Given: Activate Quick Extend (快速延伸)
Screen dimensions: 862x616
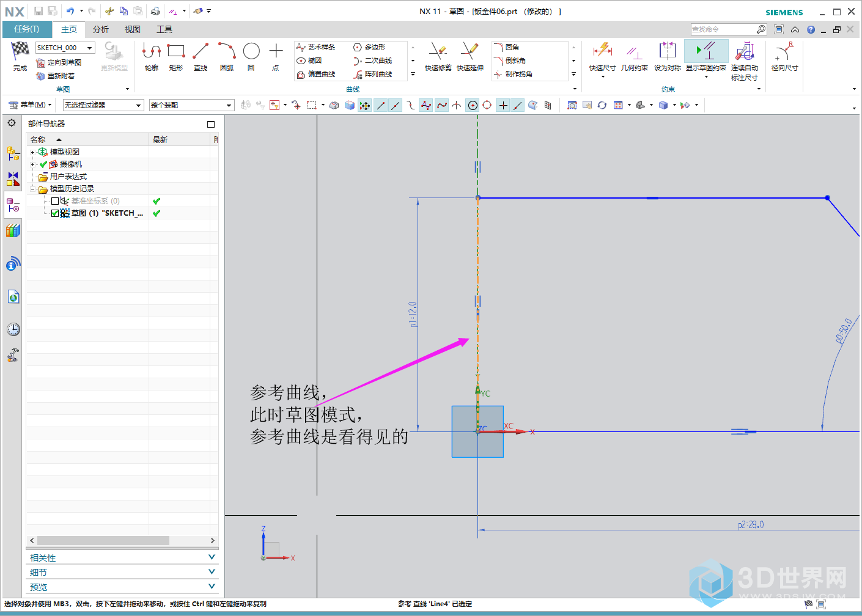Looking at the screenshot, I should tap(470, 57).
